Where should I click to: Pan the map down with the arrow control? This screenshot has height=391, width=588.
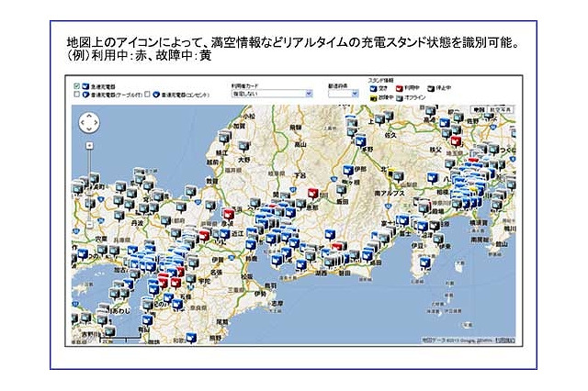[x=89, y=128]
